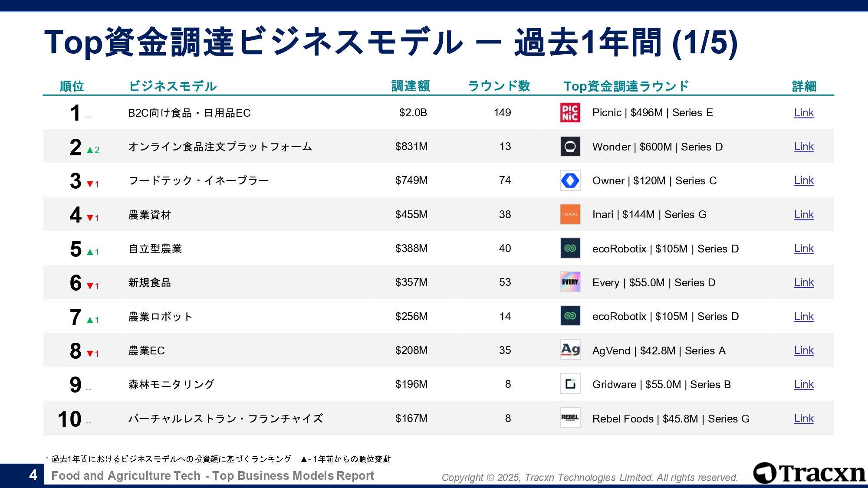Screen dimensions: 868x488
Task: Click the slide page number 4
Action: [33, 475]
